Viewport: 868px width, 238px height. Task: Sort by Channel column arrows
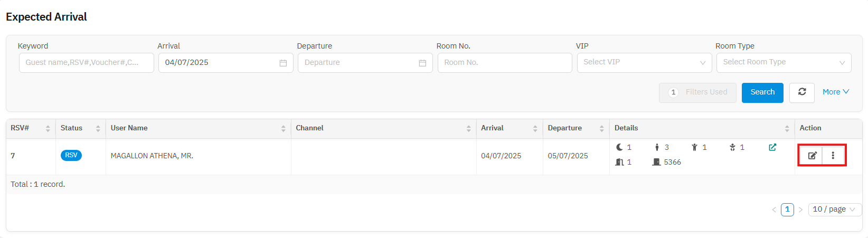point(469,128)
